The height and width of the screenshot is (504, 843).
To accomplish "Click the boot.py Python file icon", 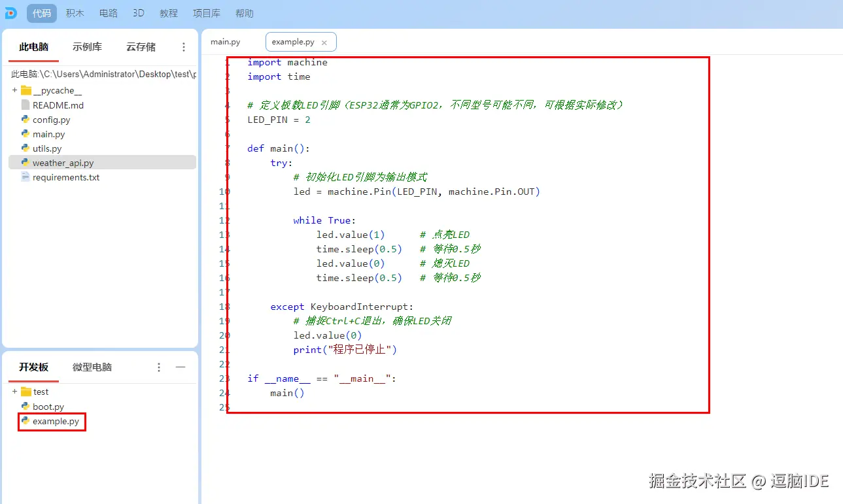I will (26, 407).
